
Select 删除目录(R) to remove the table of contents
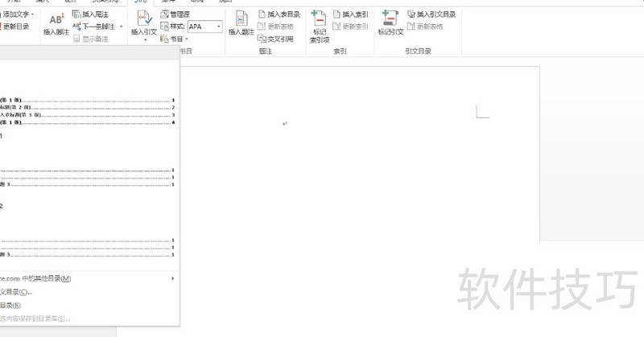[89, 306]
